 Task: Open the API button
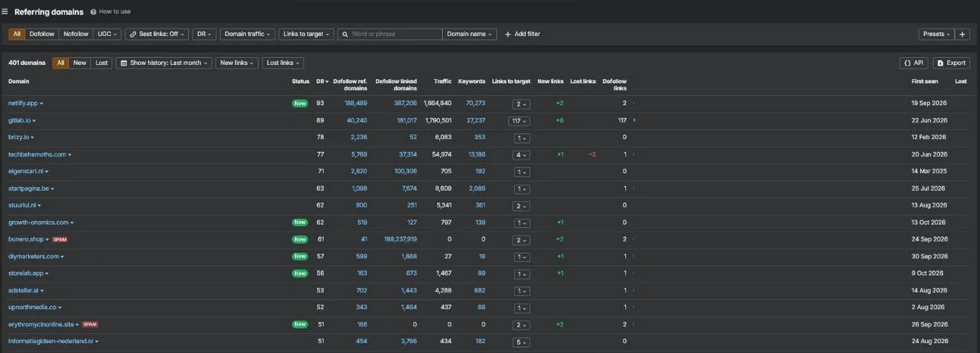pyautogui.click(x=914, y=63)
